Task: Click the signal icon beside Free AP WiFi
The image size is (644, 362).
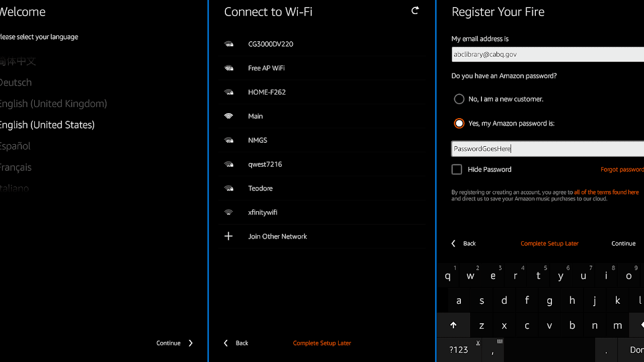Action: tap(229, 68)
